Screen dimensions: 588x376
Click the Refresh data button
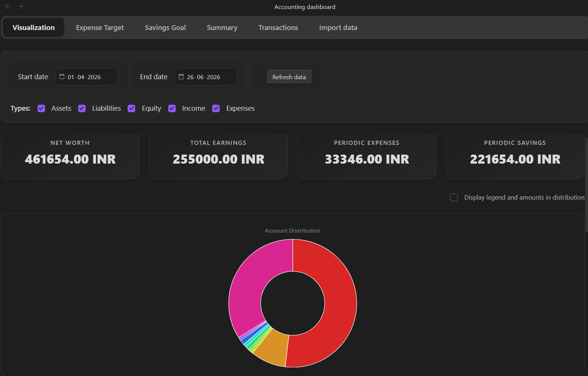tap(289, 77)
